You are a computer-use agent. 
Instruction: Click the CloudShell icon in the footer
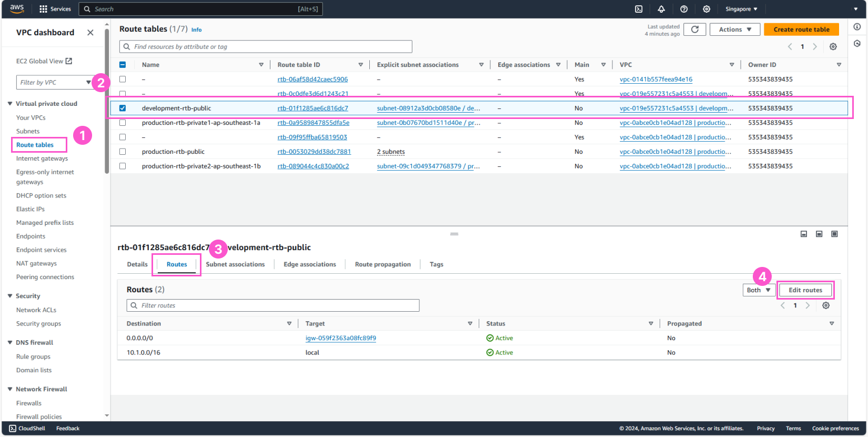13,429
